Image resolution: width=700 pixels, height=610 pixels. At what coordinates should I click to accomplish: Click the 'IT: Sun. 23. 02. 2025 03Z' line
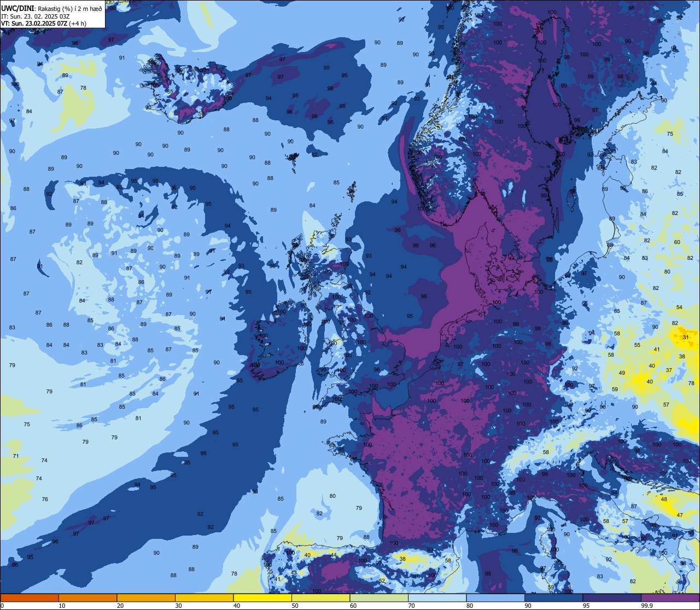[36, 16]
